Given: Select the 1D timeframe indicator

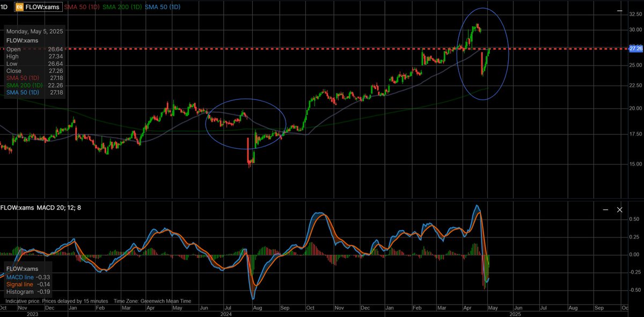Looking at the screenshot, I should point(4,7).
